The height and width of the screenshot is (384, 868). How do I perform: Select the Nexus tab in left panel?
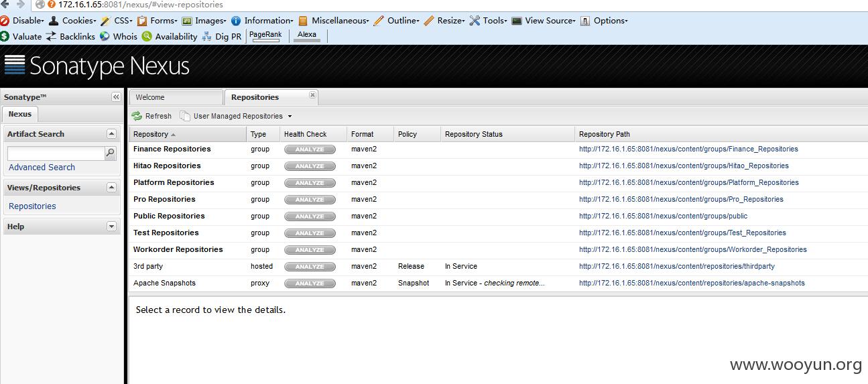(20, 114)
